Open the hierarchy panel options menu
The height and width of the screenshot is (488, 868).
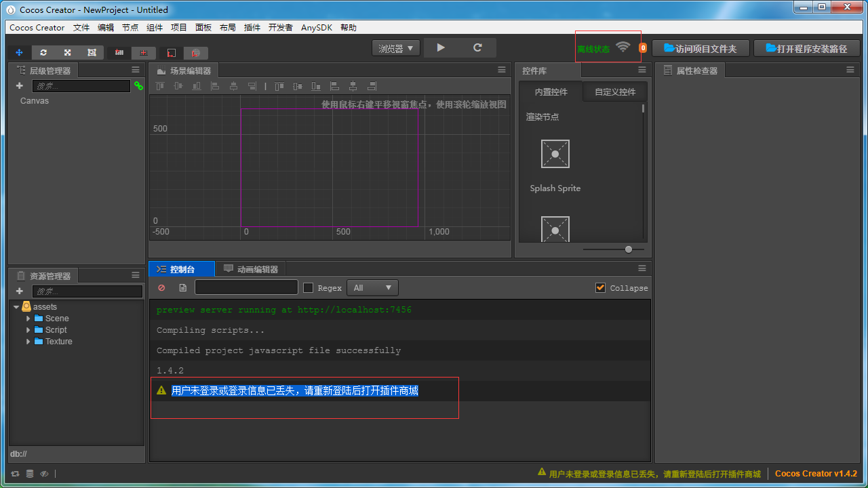click(x=136, y=70)
